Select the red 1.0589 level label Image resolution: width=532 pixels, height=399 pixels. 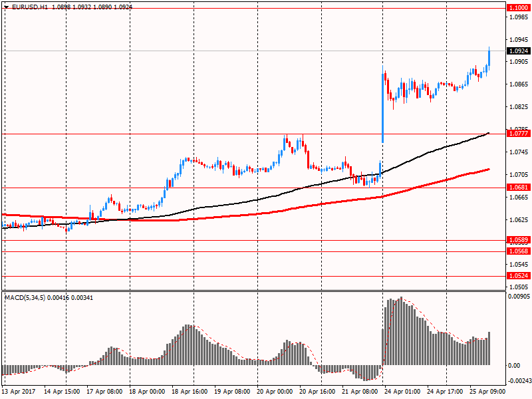pyautogui.click(x=519, y=240)
